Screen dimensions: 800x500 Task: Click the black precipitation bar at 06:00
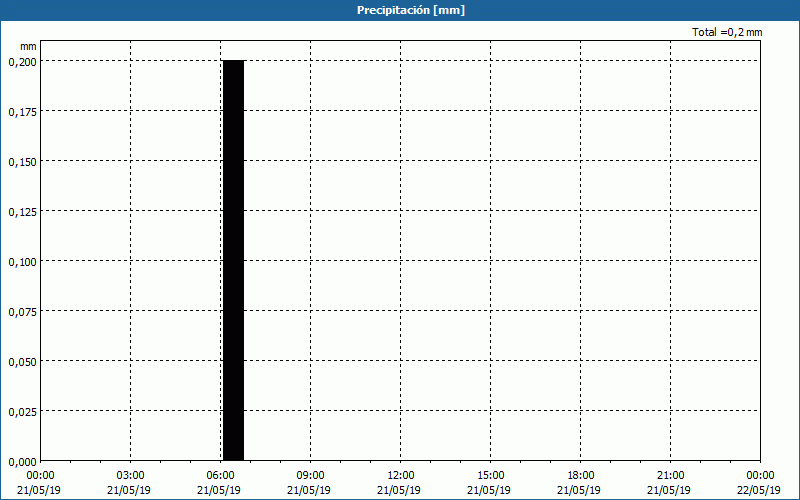(234, 261)
